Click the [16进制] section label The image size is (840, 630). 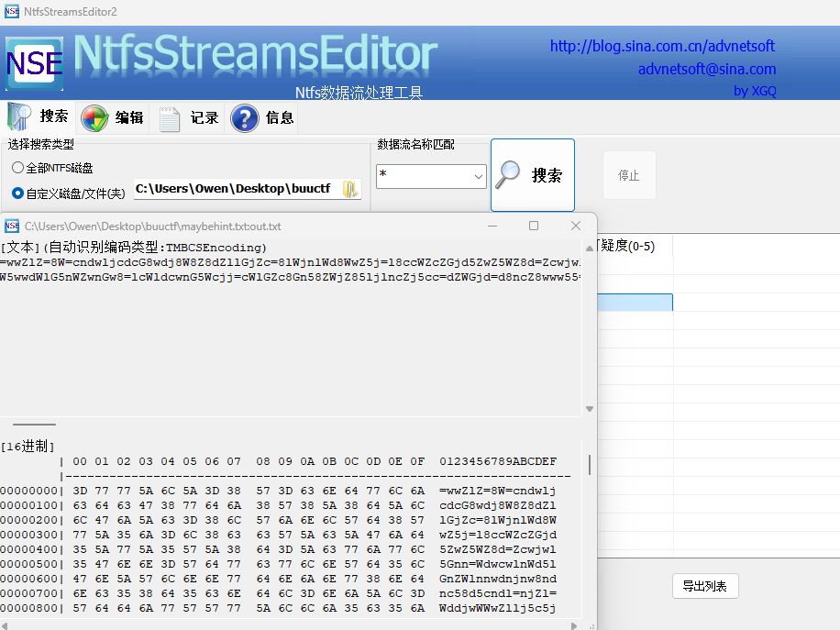click(x=28, y=446)
